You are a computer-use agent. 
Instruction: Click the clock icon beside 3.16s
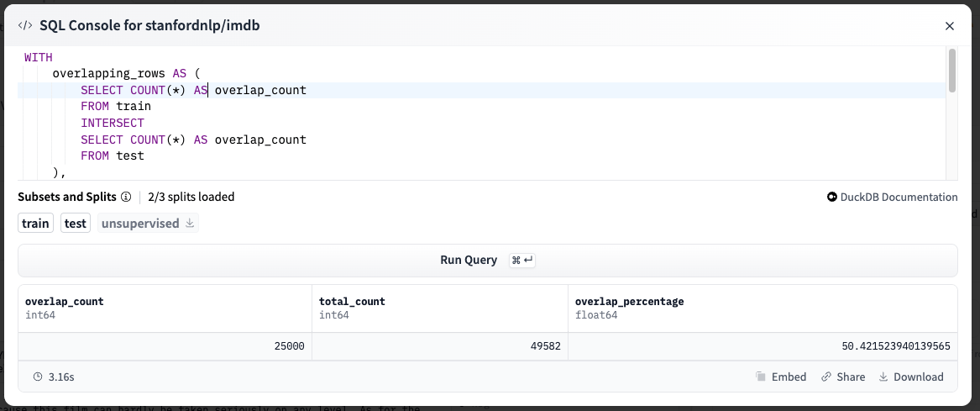(x=38, y=377)
